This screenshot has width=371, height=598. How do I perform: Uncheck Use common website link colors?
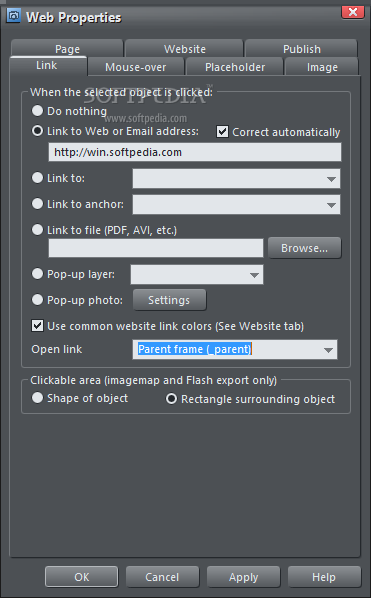point(37,326)
